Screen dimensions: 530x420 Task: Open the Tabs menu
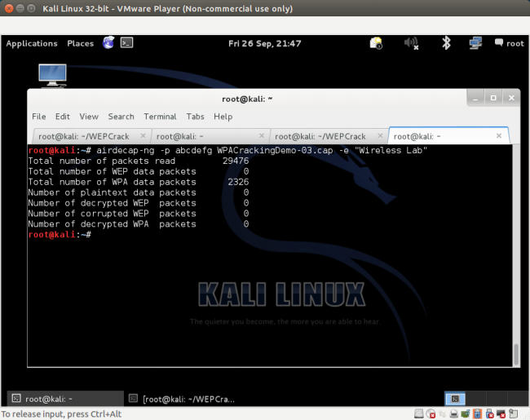pos(195,117)
